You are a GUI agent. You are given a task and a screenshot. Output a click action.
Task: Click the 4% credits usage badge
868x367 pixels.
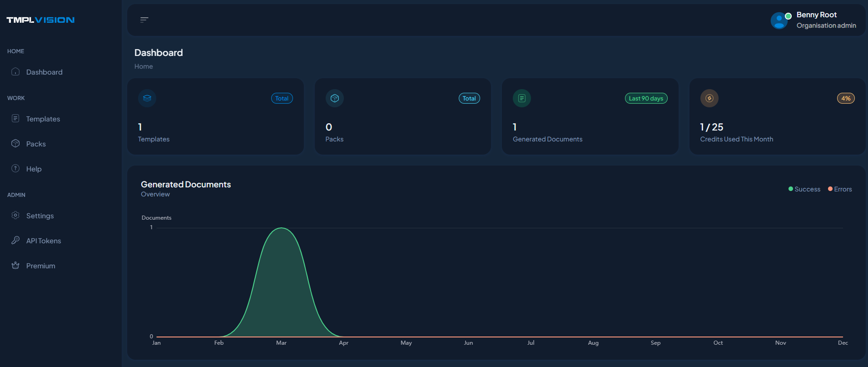[x=846, y=99]
